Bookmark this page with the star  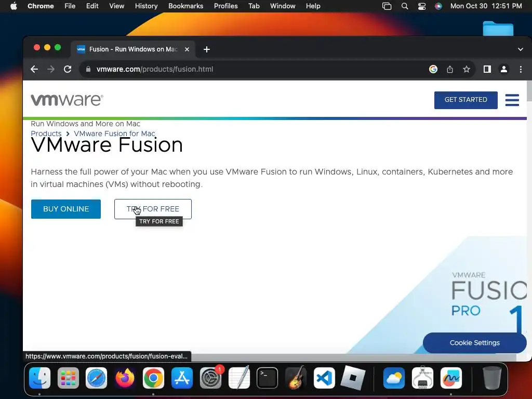coord(467,69)
